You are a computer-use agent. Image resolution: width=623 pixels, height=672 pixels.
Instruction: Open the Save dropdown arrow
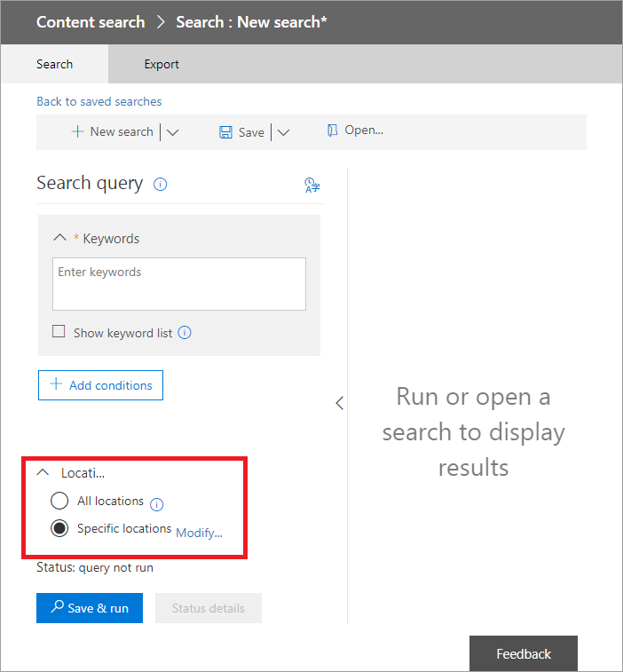[283, 132]
